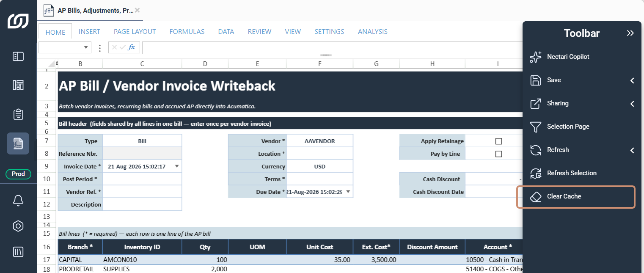Open the hexagon settings icon
The height and width of the screenshot is (273, 644).
[x=18, y=226]
